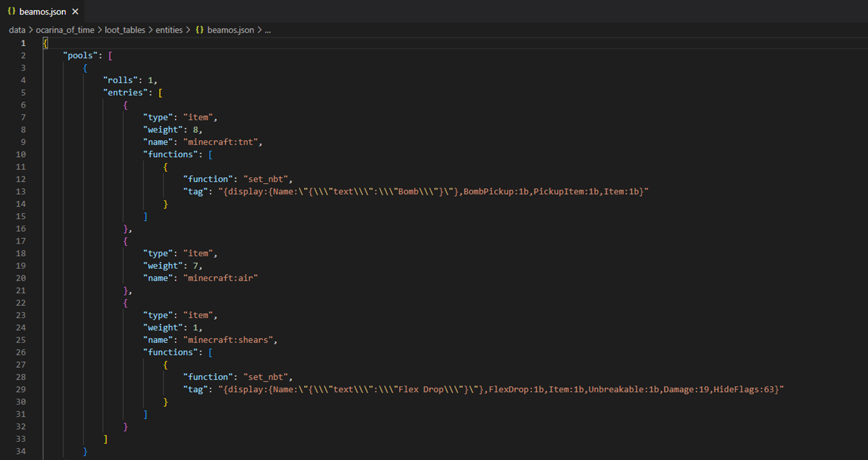Click the "minecraft:air" value

[220, 278]
